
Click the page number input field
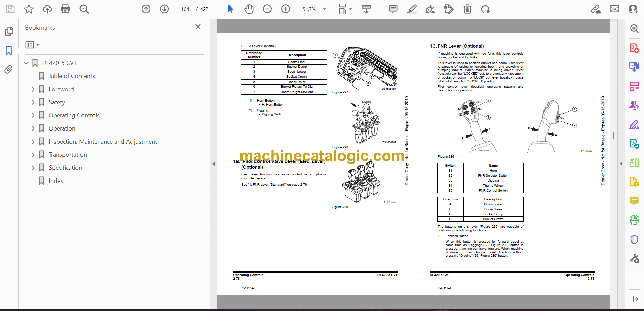pyautogui.click(x=185, y=9)
